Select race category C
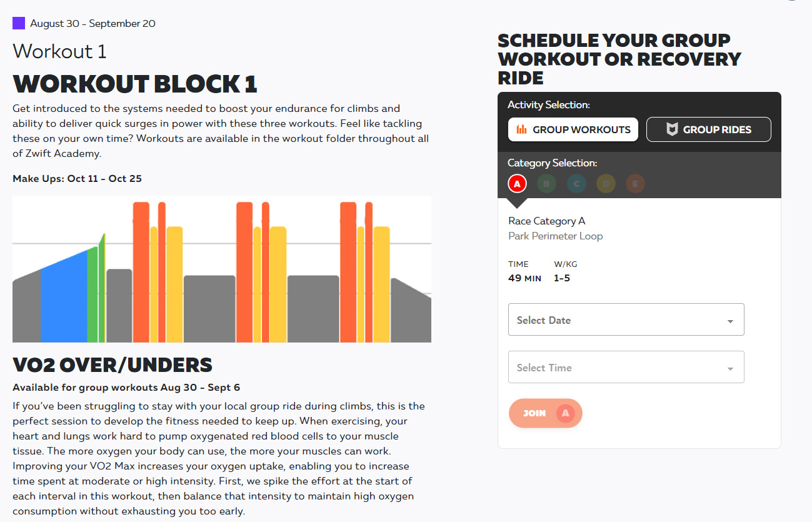Screen dimensions: 812x522 pos(576,184)
